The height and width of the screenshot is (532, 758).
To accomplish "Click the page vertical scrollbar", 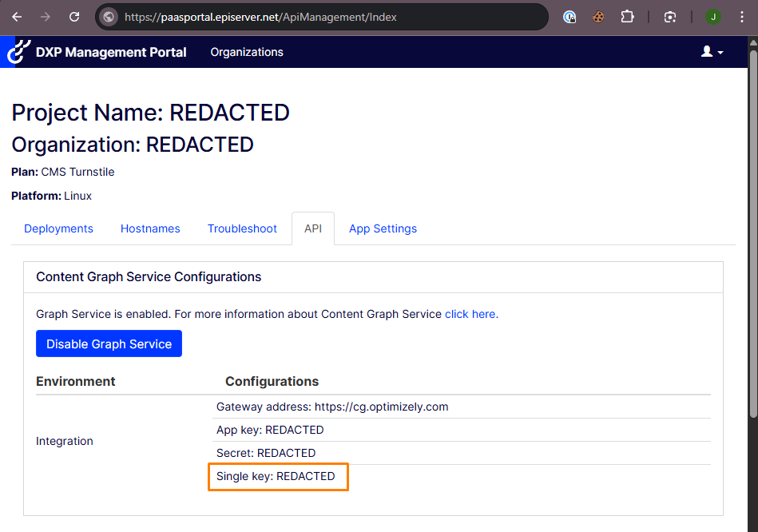I will coord(752,240).
